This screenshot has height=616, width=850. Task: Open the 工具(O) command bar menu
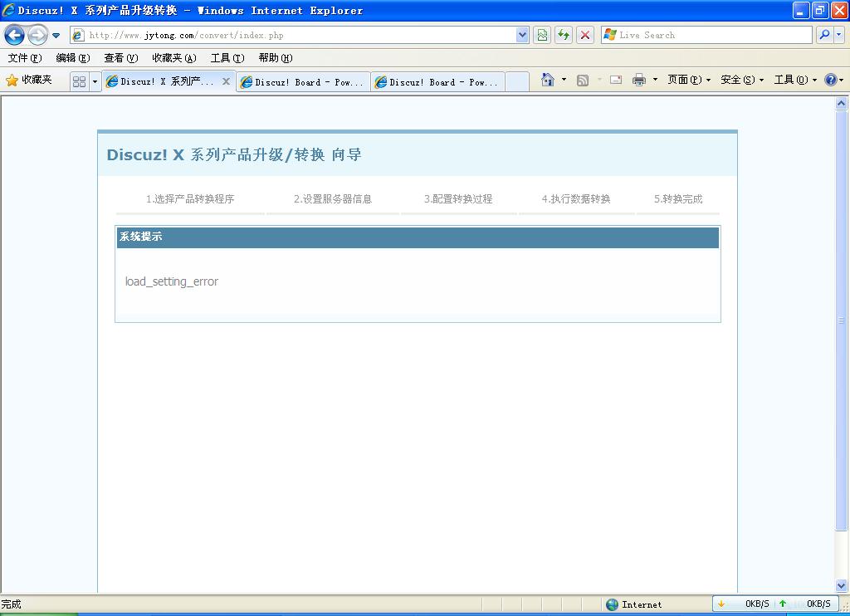coord(795,80)
